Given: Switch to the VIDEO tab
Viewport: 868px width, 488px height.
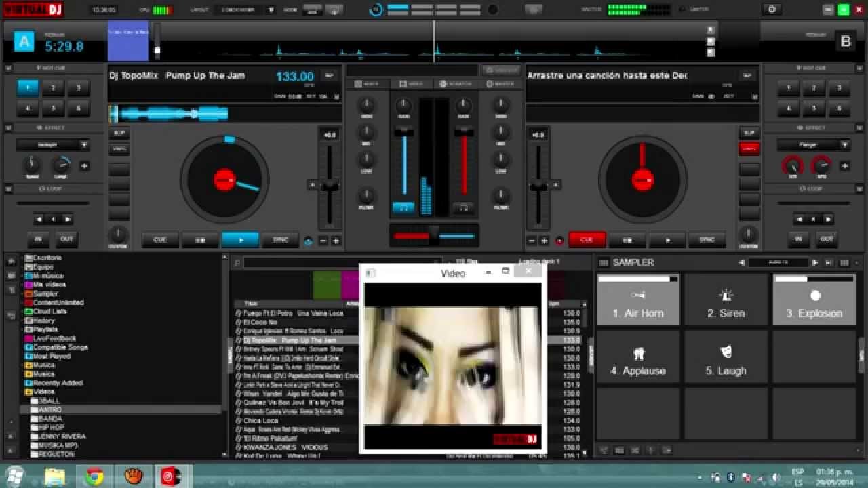Looking at the screenshot, I should click(x=412, y=84).
